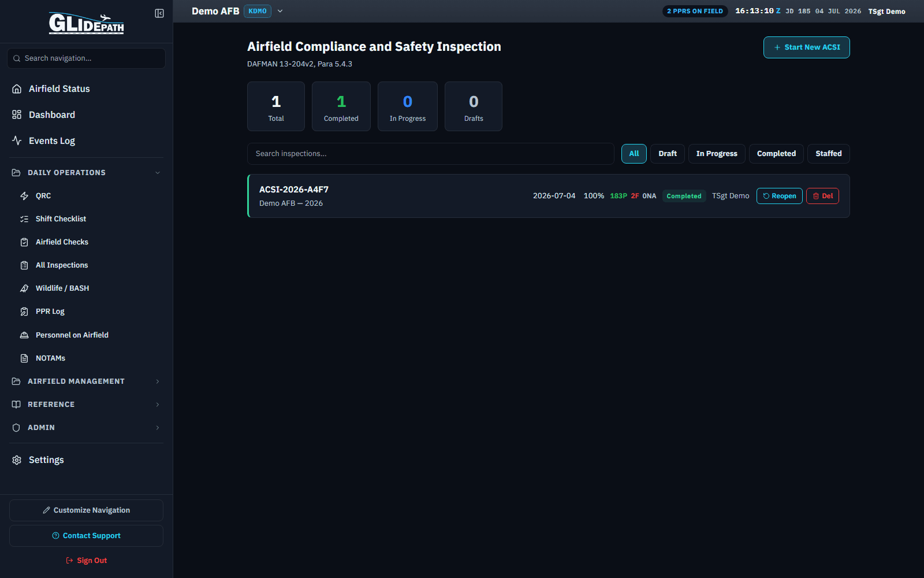Start a new ACSI inspection
This screenshot has height=578, width=924.
click(x=807, y=47)
